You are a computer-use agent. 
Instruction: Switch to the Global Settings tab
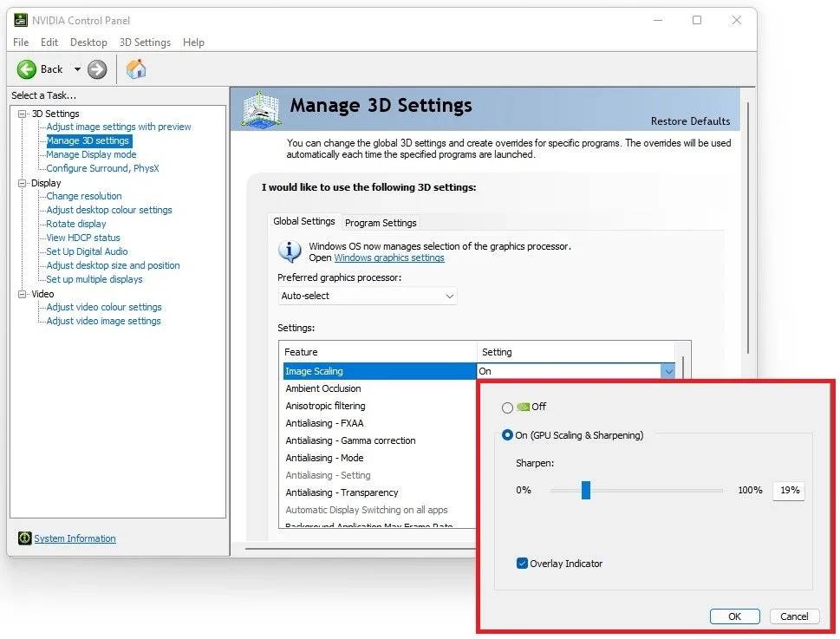[303, 221]
